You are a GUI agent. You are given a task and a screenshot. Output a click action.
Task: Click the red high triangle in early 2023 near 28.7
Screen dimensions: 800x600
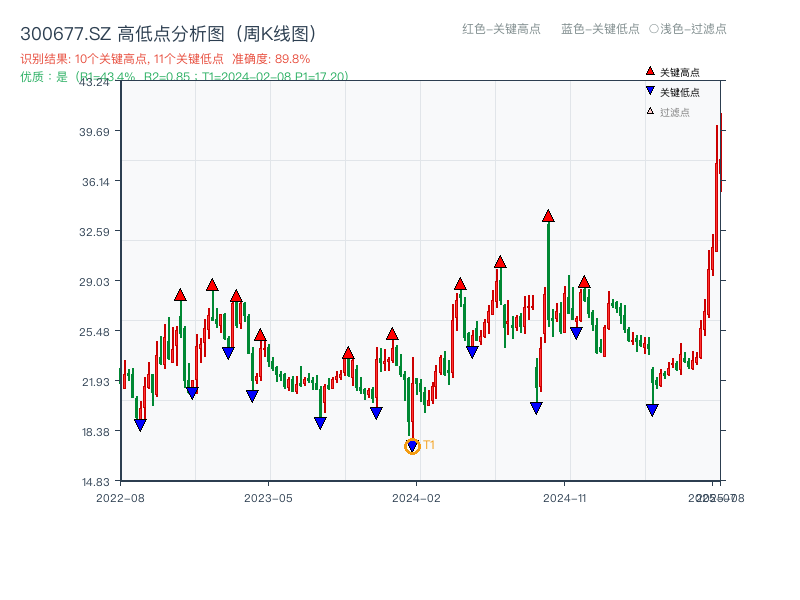tap(213, 285)
